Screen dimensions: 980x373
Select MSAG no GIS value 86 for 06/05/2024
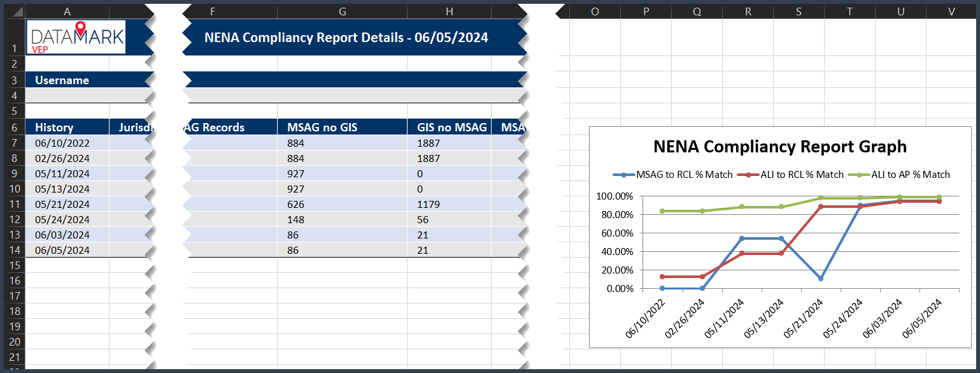[342, 250]
